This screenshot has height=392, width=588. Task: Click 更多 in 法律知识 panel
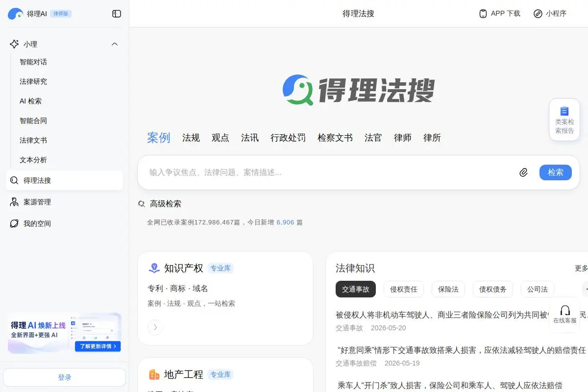tap(581, 269)
